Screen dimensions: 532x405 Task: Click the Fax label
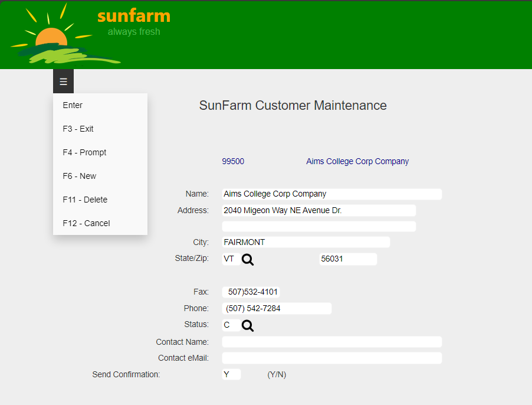tap(201, 292)
